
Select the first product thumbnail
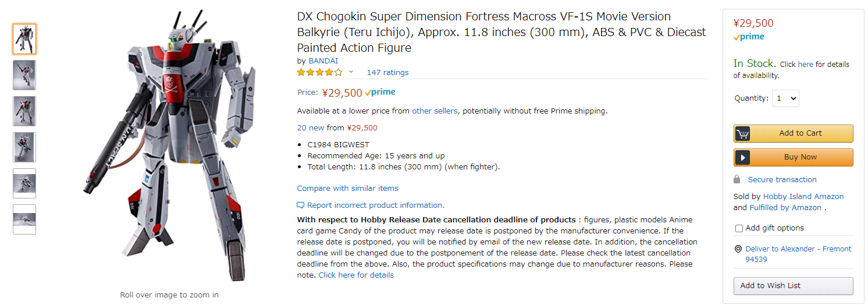point(24,39)
